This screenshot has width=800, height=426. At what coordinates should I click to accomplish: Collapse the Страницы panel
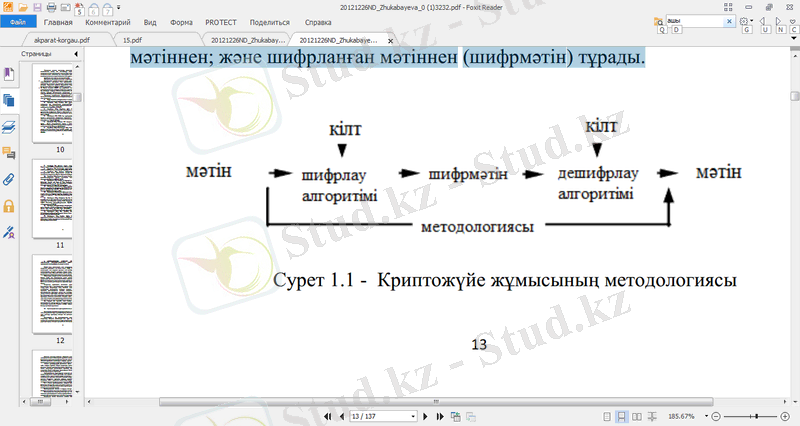[76, 52]
